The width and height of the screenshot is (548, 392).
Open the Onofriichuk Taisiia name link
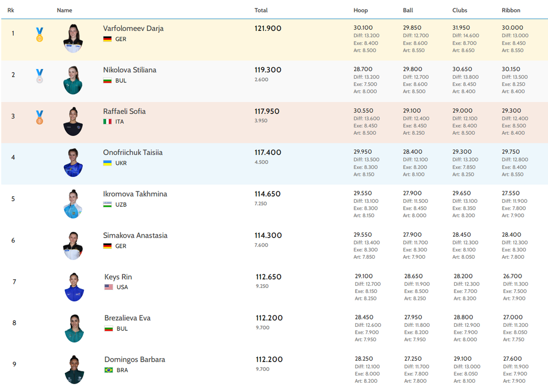pos(133,152)
